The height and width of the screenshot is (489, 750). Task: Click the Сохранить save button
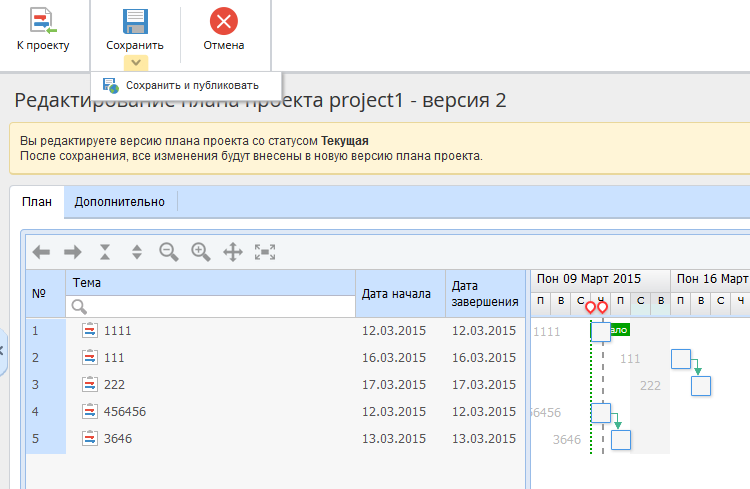pyautogui.click(x=135, y=30)
